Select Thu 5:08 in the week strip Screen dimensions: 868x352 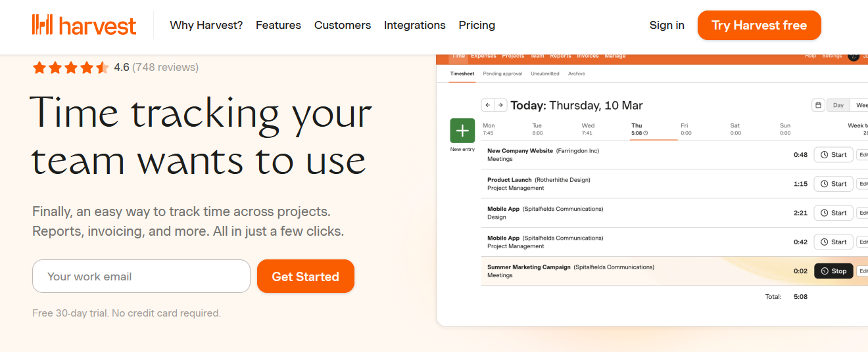639,129
